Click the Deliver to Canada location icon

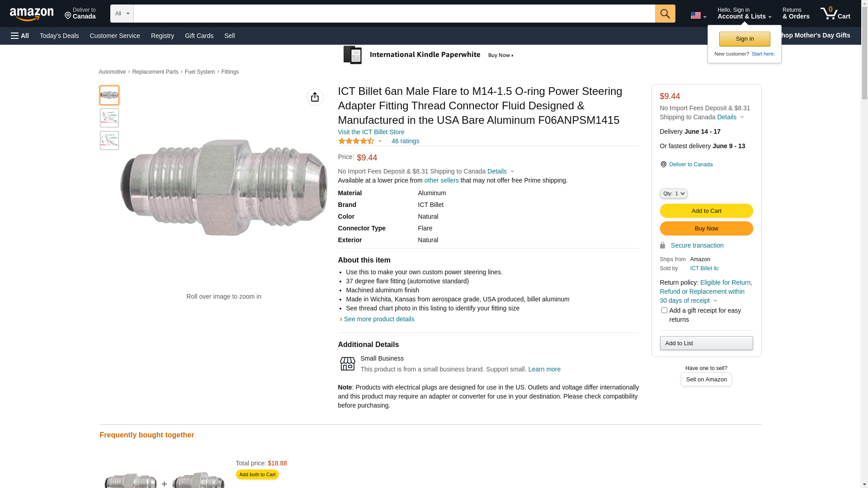pos(663,164)
